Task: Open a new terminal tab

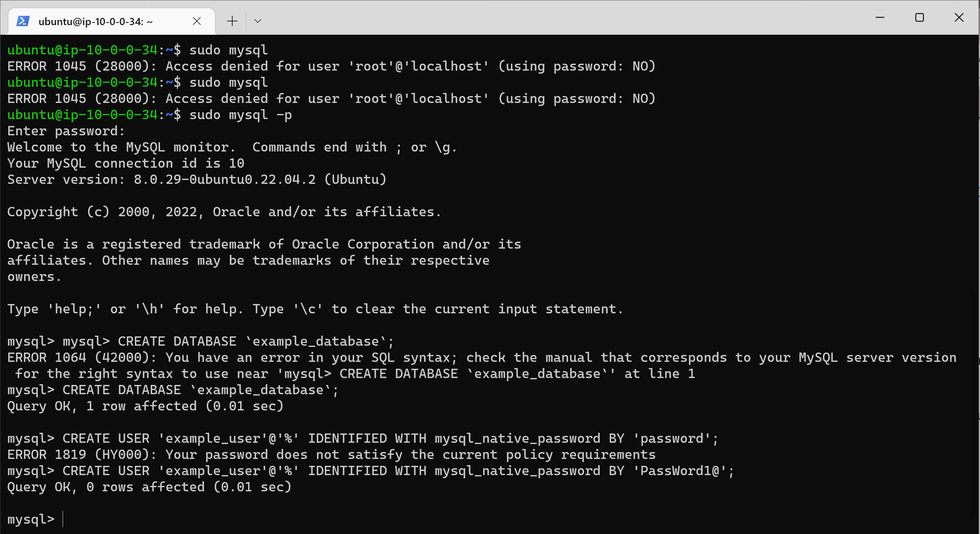Action: tap(232, 21)
